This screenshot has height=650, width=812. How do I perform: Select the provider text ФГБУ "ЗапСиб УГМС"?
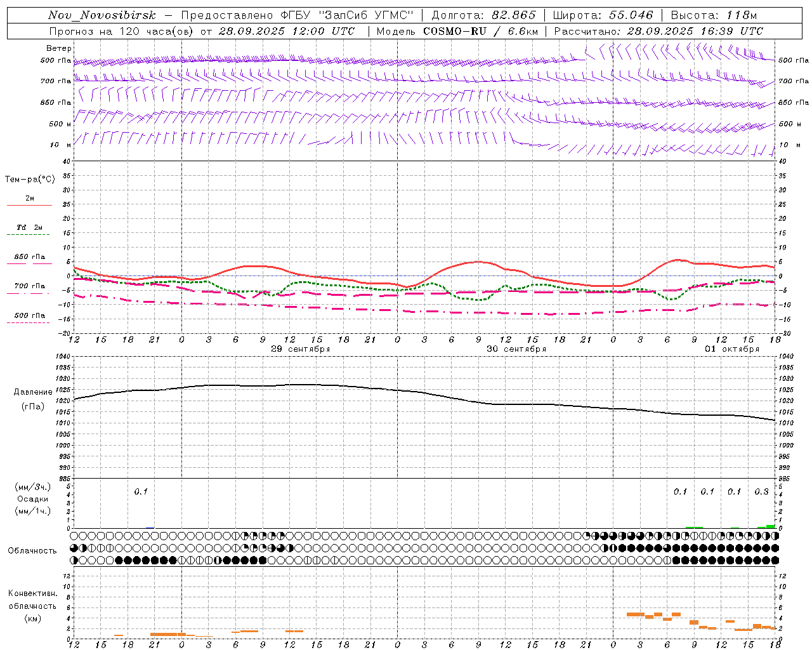click(x=347, y=15)
